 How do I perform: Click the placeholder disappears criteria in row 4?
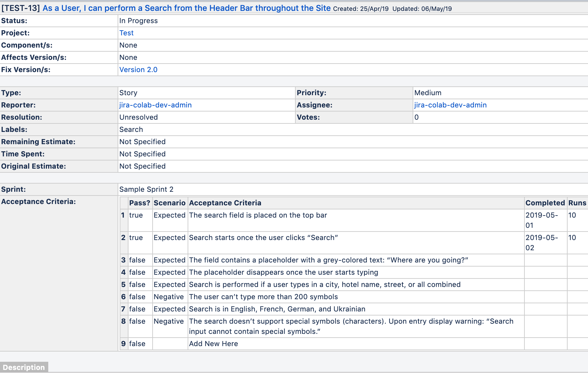283,272
